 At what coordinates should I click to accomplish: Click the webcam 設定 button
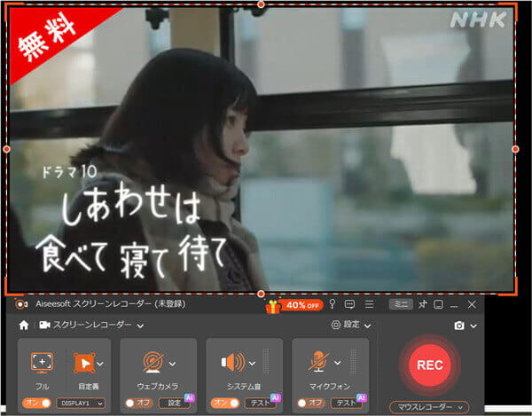(x=175, y=403)
